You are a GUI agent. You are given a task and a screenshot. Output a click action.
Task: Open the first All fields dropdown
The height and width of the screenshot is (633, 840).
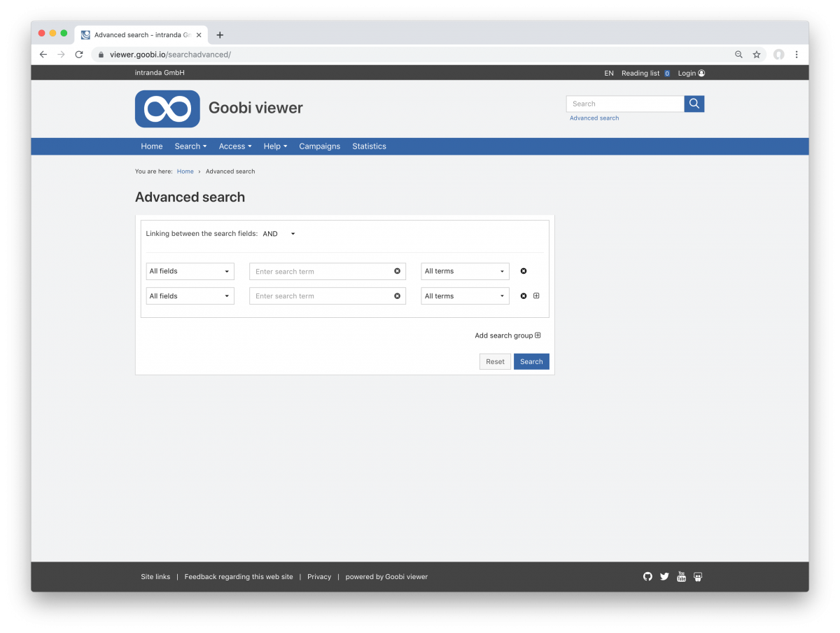point(190,271)
